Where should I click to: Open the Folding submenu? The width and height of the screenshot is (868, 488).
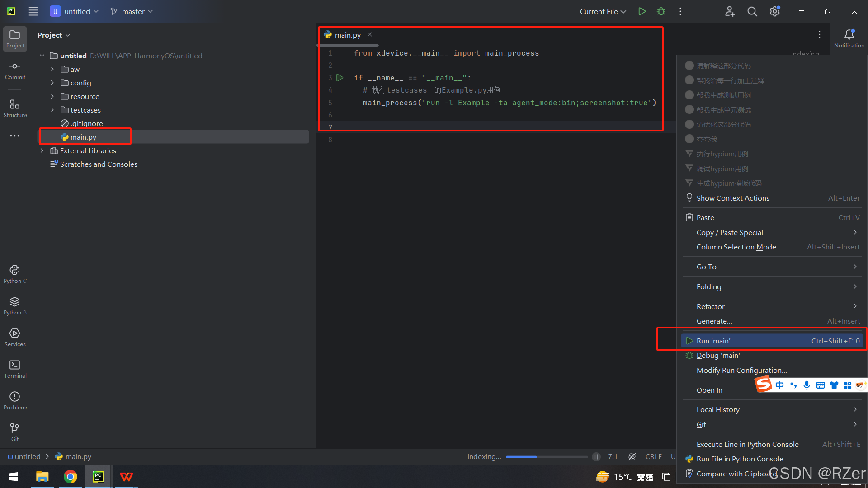772,286
